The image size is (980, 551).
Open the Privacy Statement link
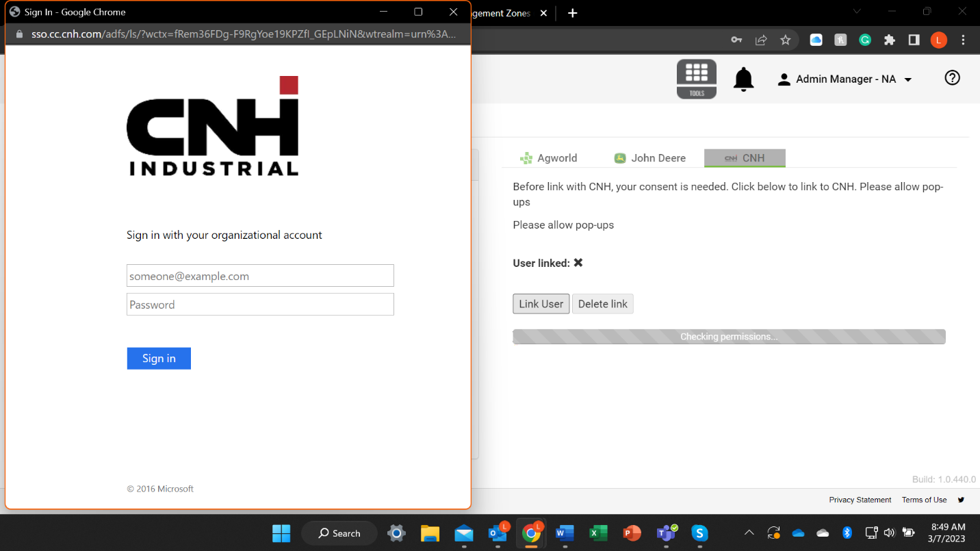coord(860,500)
